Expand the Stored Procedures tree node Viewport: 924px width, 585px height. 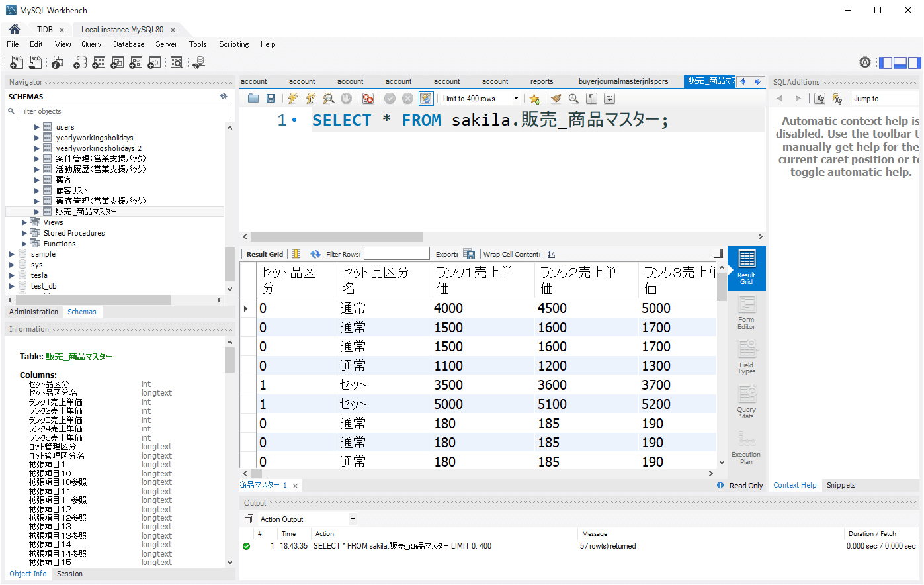tap(24, 233)
